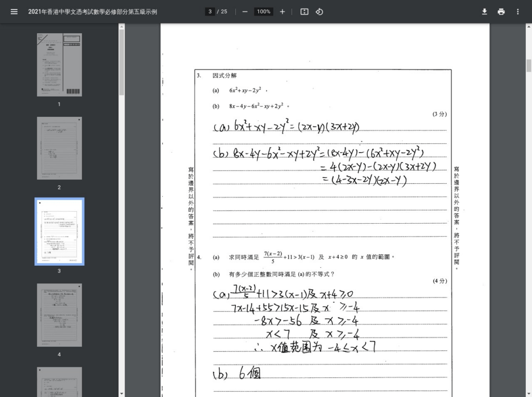
Task: Toggle the sidebar menu hamburger icon
Action: pos(14,12)
